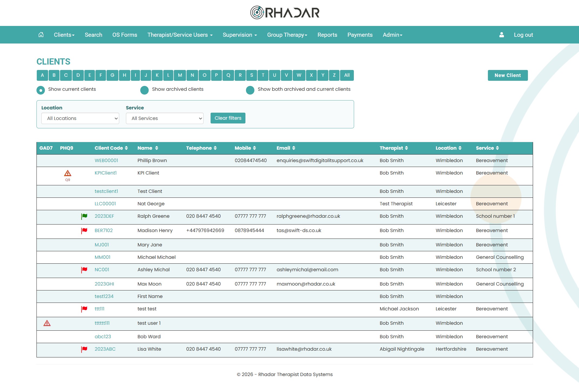
Task: Open client abc123
Action: pos(103,337)
